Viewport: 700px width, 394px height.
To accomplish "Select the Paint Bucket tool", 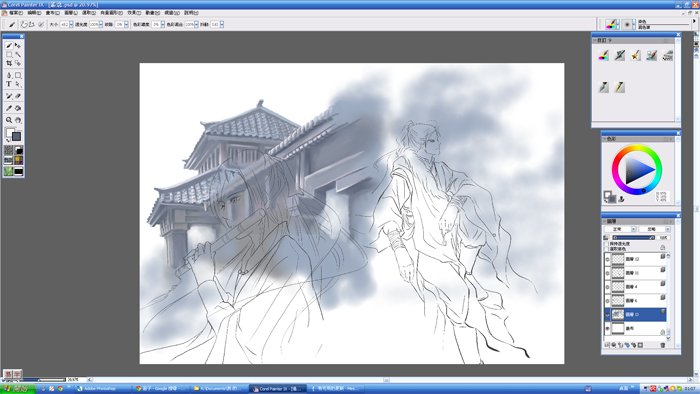I will 18,108.
